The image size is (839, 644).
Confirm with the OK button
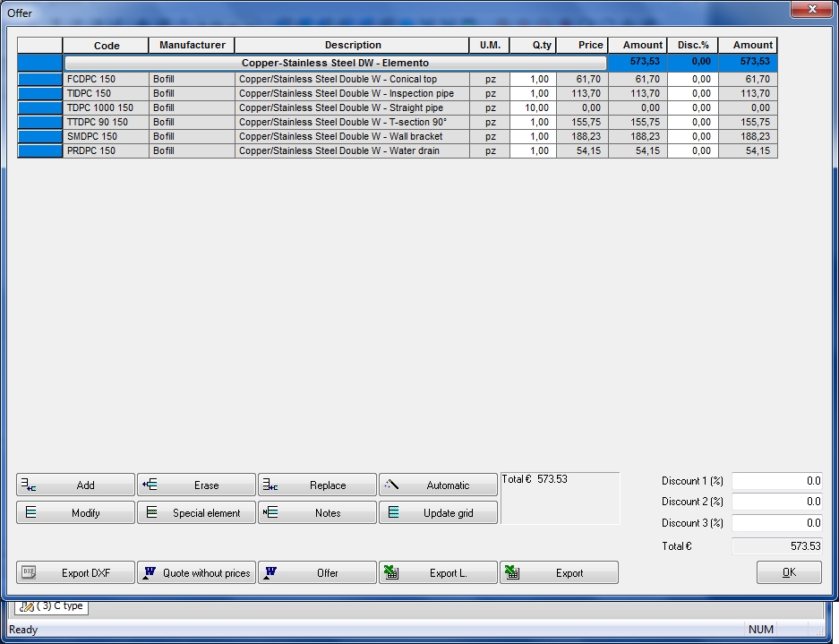coord(789,573)
